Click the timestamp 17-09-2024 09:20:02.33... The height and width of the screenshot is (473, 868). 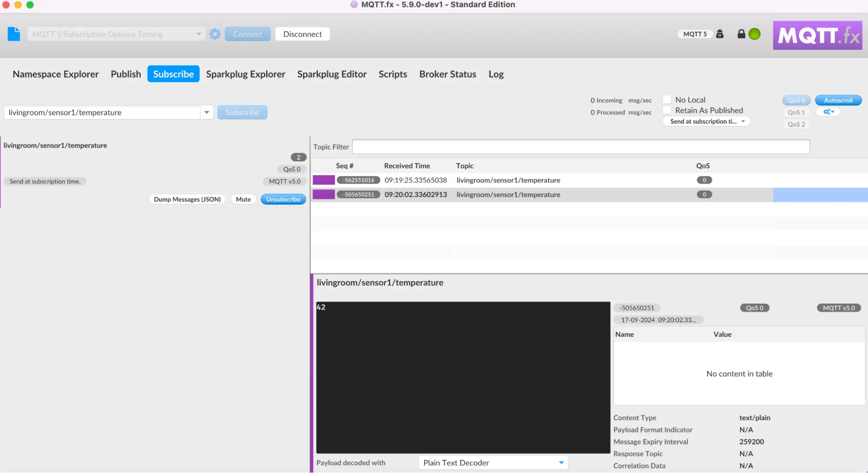coord(658,320)
